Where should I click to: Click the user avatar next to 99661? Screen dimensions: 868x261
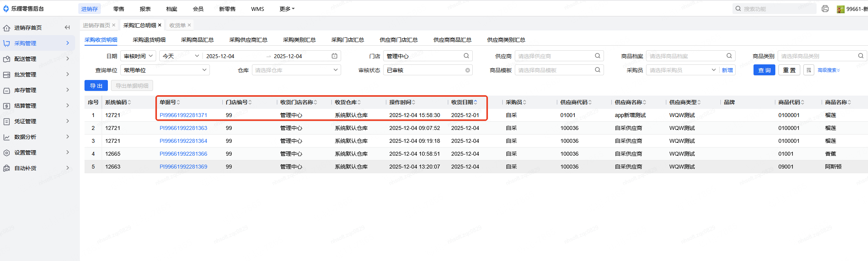coord(840,9)
